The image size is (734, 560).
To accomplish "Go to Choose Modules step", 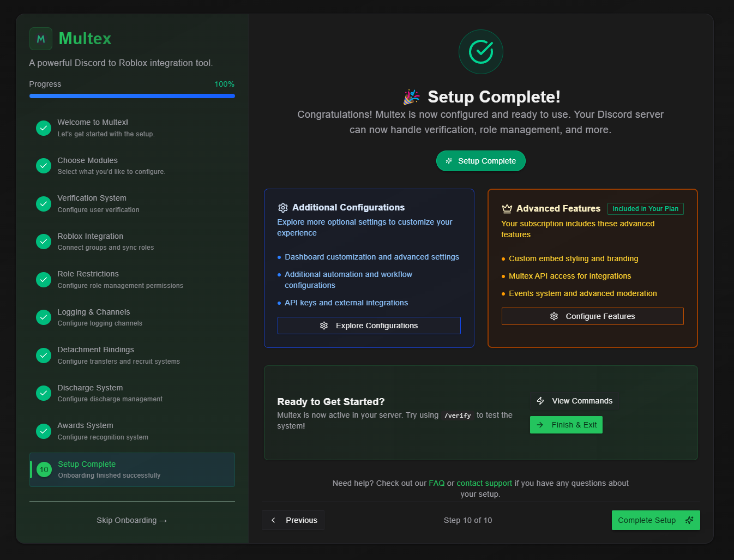I will (x=132, y=166).
